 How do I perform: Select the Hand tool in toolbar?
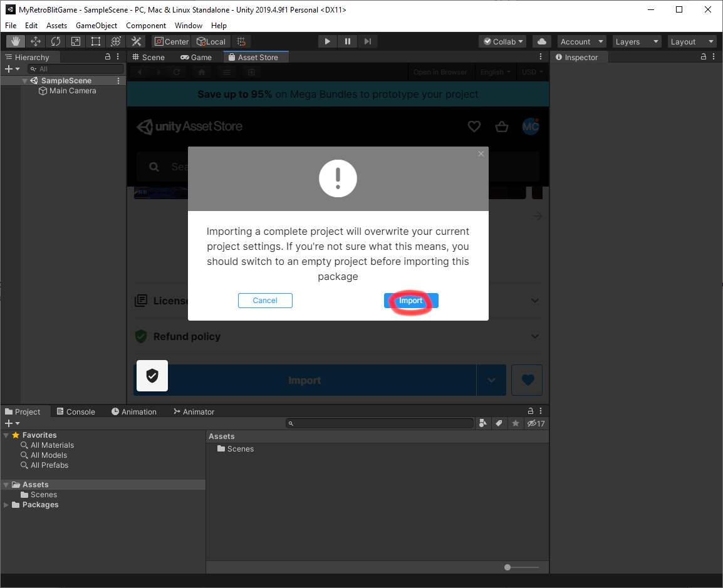click(x=16, y=41)
